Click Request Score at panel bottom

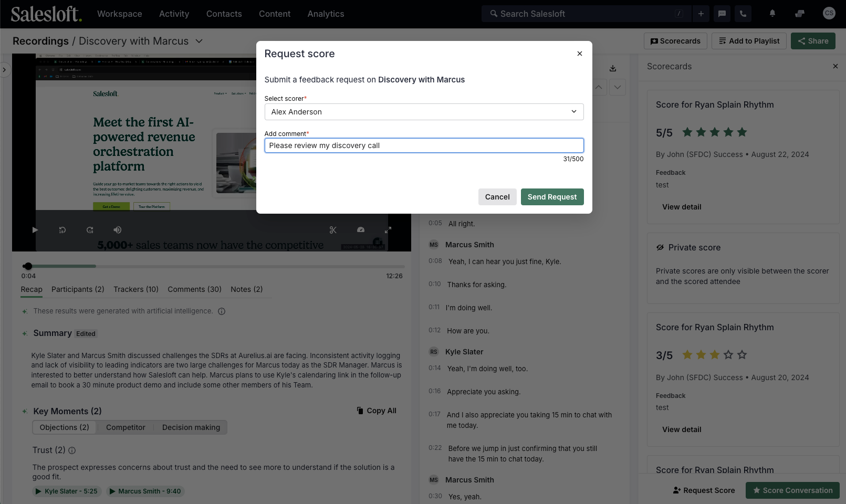point(704,490)
